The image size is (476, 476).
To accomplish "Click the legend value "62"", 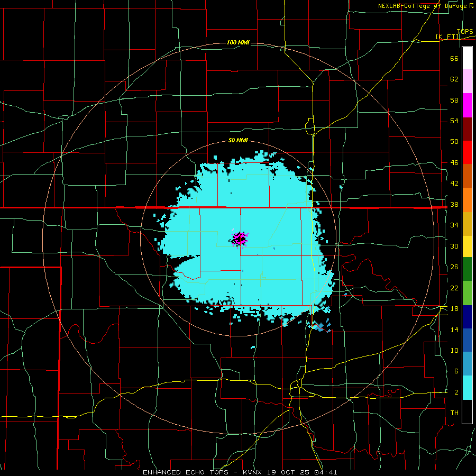I will pos(454,79).
